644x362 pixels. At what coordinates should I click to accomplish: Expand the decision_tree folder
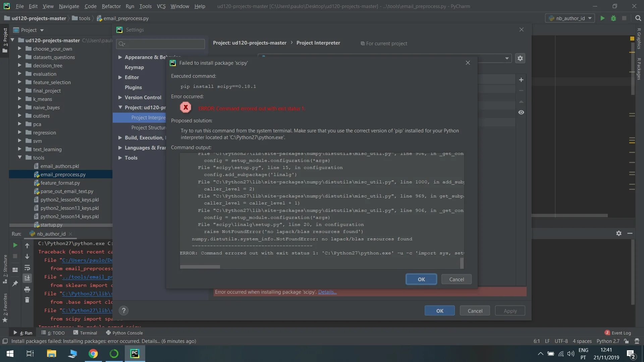click(19, 65)
